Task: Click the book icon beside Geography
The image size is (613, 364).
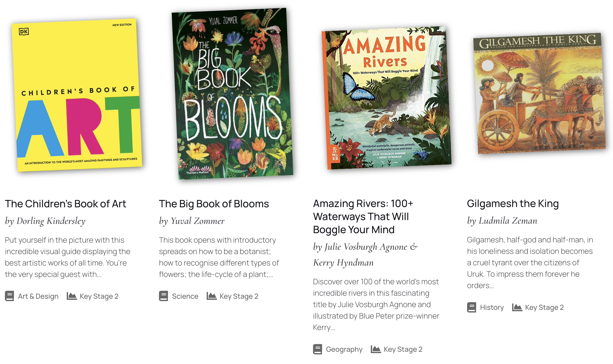Action: click(x=318, y=349)
